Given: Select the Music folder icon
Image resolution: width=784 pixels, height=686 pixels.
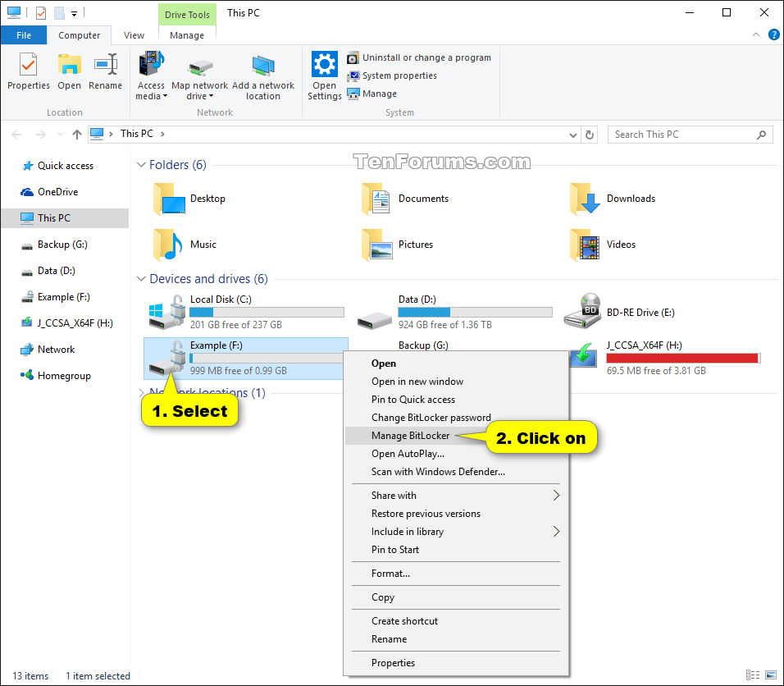Looking at the screenshot, I should 168,245.
